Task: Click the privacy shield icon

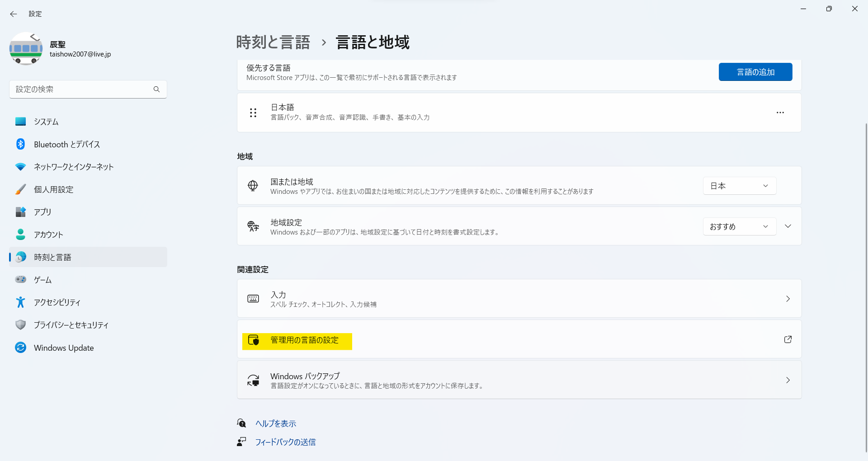Action: (20, 325)
